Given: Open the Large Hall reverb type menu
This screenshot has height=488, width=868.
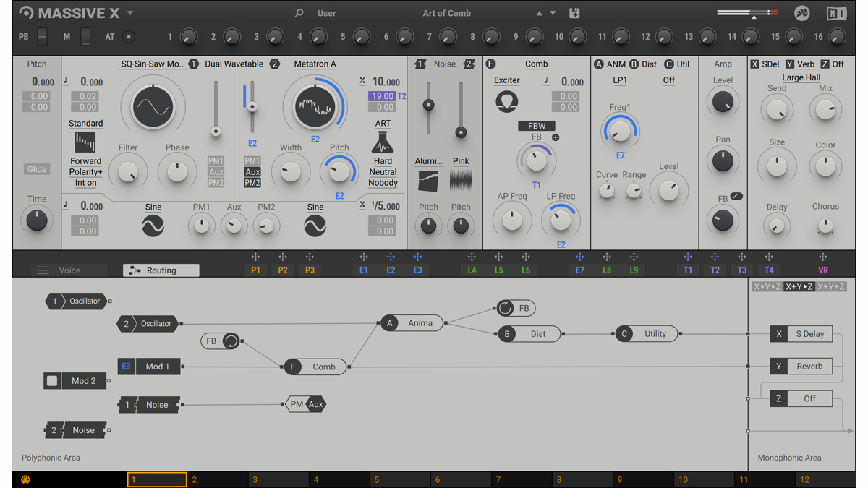Looking at the screenshot, I should coord(801,77).
